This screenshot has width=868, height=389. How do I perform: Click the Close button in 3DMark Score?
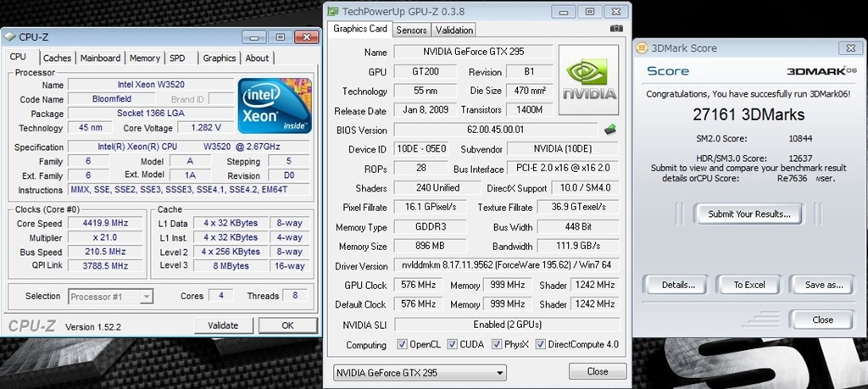822,320
